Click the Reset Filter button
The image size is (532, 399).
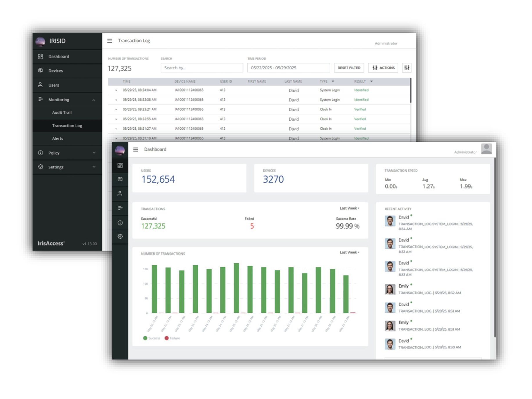coord(349,68)
